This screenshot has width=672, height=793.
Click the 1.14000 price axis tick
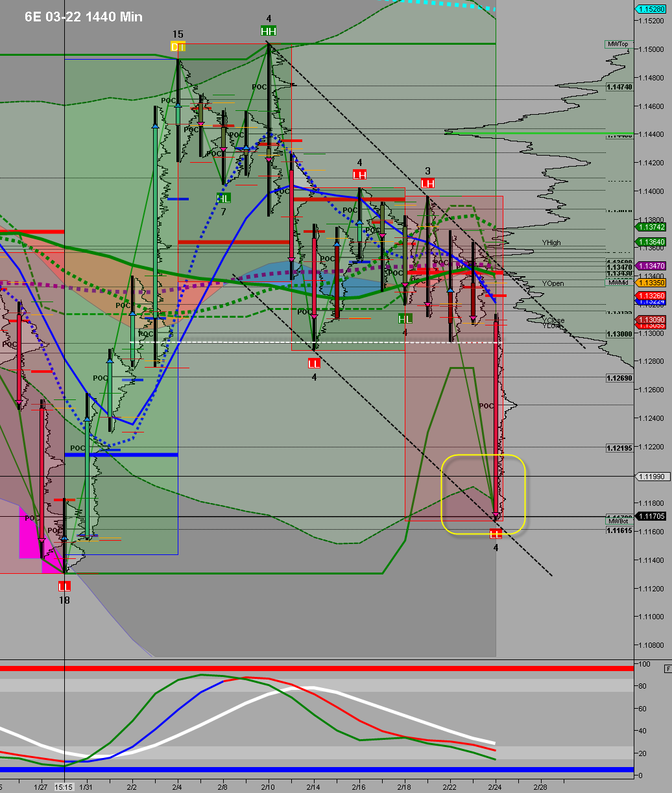point(651,191)
